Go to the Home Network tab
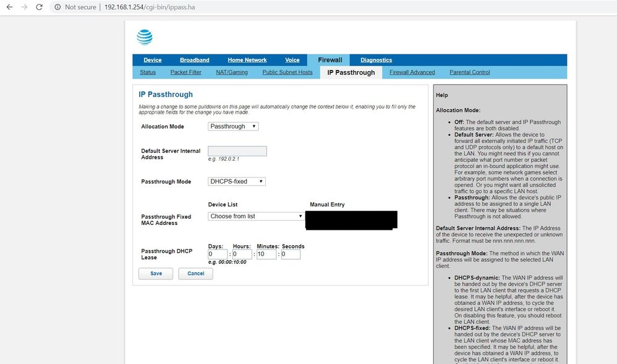 tap(247, 60)
